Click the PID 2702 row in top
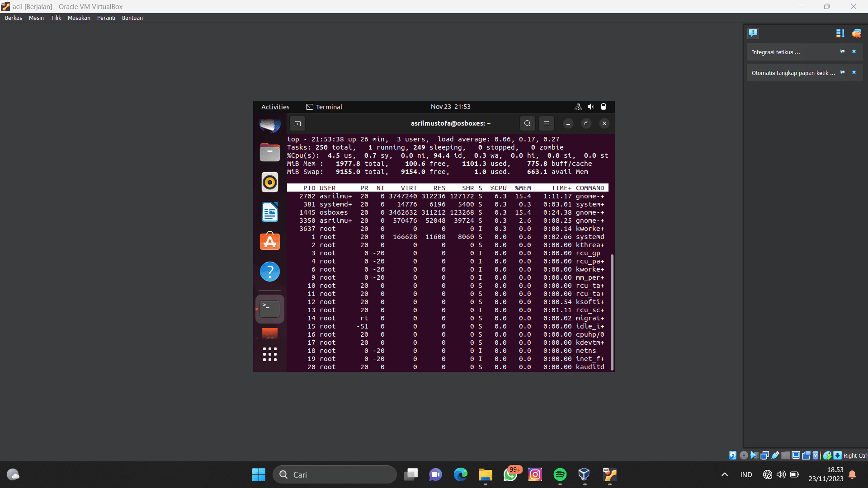The image size is (868, 488). click(x=448, y=196)
